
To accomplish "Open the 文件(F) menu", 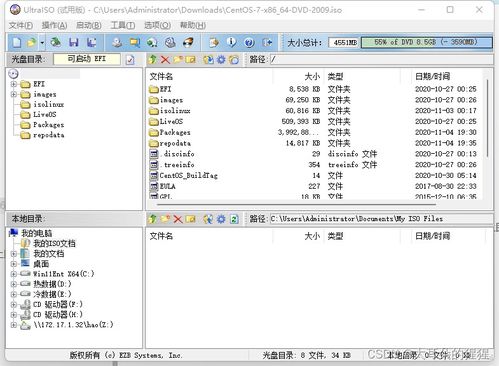I will 21,25.
